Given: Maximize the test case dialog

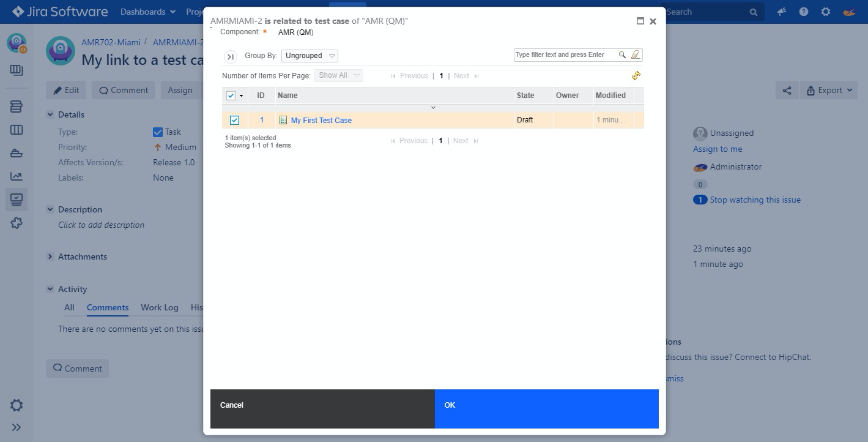Looking at the screenshot, I should (x=640, y=21).
